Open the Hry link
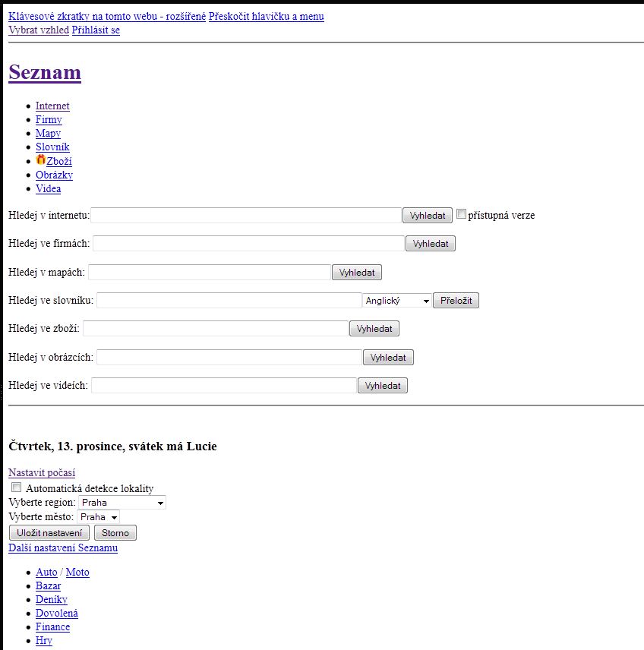 tap(44, 640)
